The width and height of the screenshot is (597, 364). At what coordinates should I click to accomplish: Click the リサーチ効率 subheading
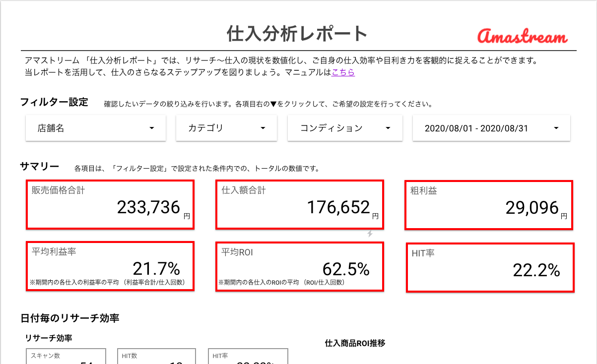[x=49, y=338]
